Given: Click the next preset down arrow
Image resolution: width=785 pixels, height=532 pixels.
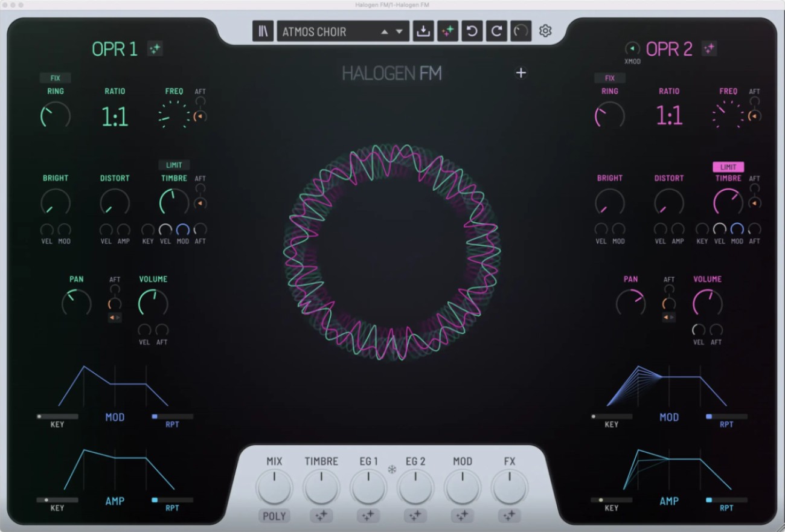Looking at the screenshot, I should tap(399, 31).
